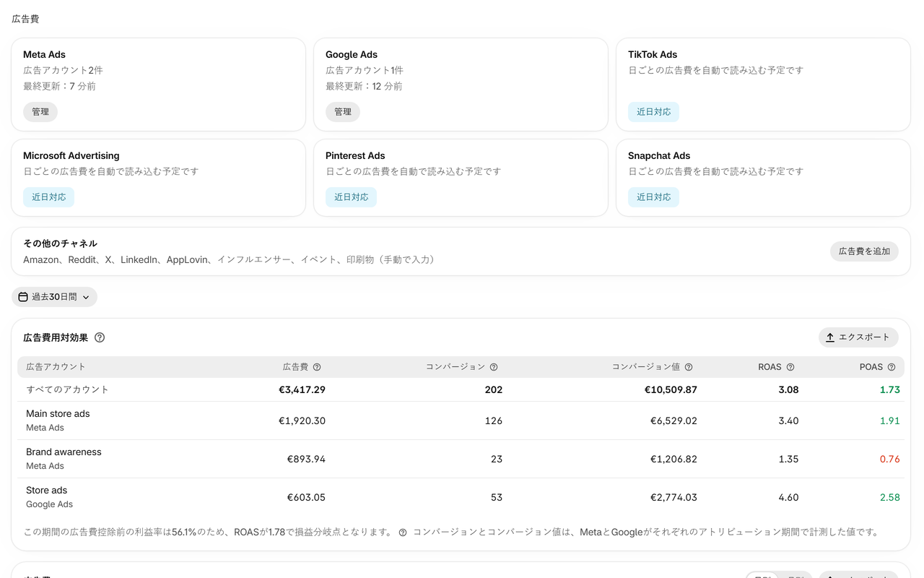Select the Brand awareness account name
This screenshot has height=578, width=924.
tap(64, 452)
